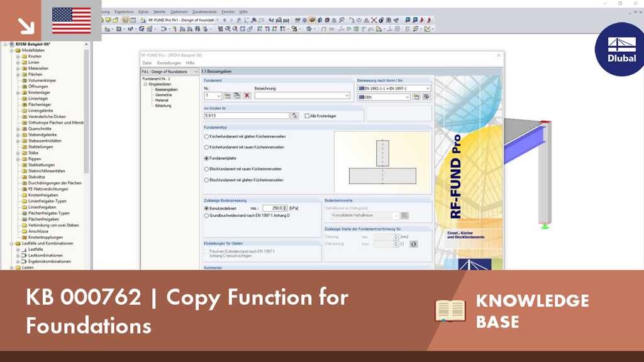Open the CEN national annex dropdown
The image size is (644, 362).
tap(384, 97)
